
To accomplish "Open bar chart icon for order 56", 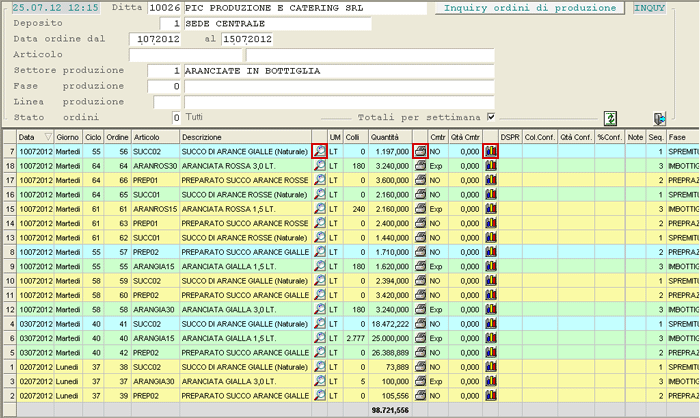I will [491, 151].
